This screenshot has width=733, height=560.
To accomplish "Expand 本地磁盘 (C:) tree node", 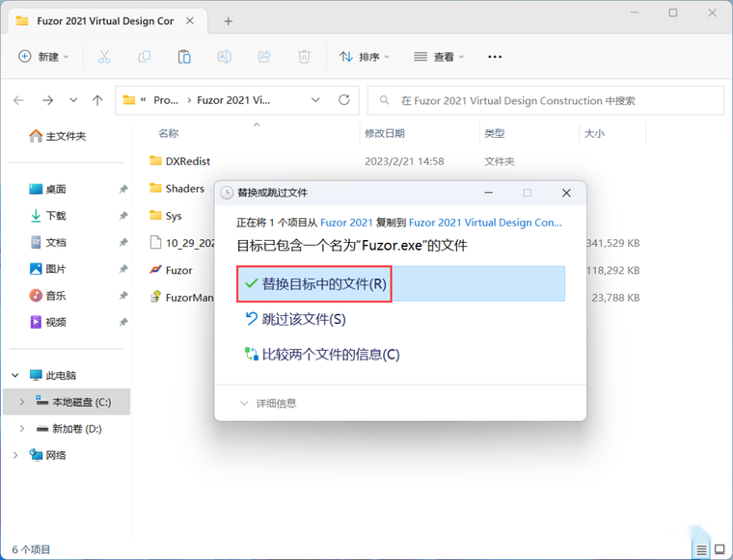I will click(22, 402).
